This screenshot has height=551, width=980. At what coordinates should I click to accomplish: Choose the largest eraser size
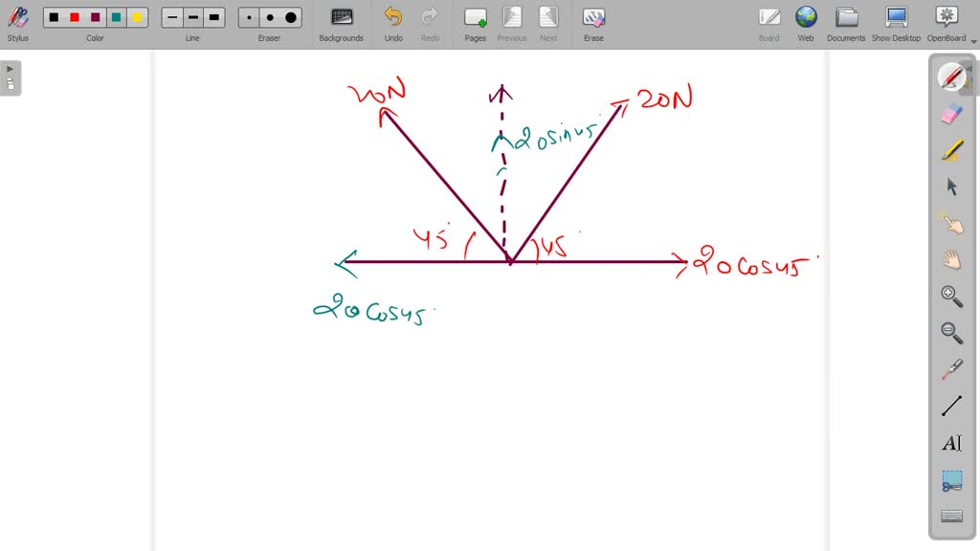pyautogui.click(x=289, y=16)
